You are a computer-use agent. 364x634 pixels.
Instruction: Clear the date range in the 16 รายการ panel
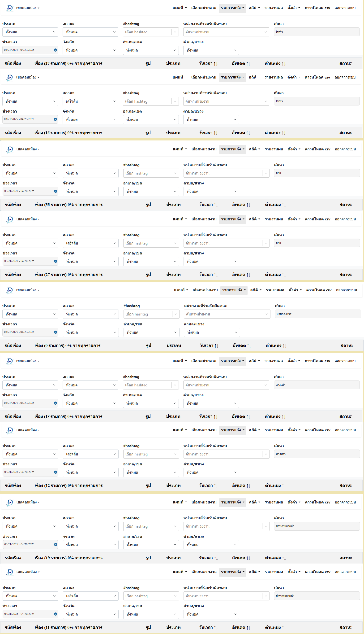(55, 119)
